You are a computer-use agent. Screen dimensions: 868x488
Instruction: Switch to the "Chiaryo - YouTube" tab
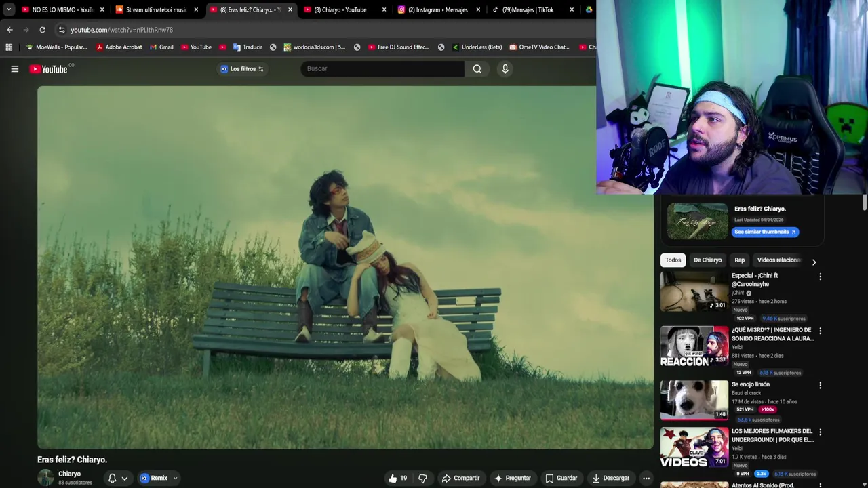click(339, 9)
